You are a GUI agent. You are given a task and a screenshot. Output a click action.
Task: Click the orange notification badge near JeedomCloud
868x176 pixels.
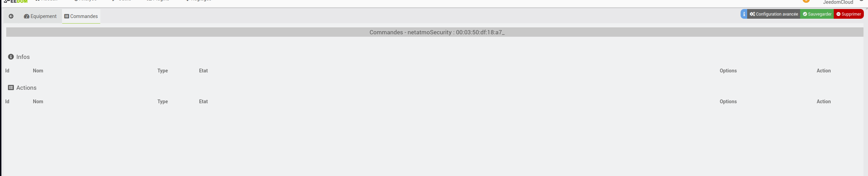[806, 1]
